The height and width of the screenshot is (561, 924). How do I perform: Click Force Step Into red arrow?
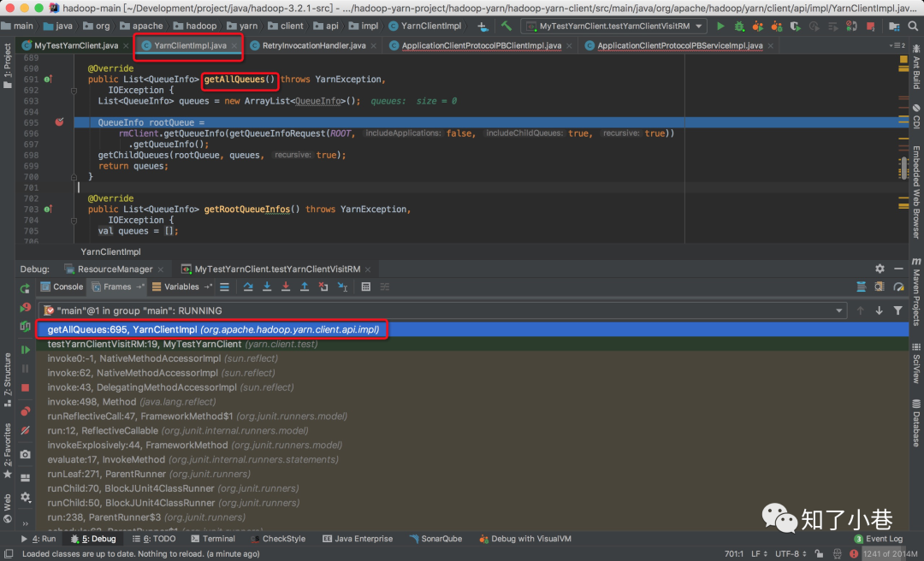(286, 287)
